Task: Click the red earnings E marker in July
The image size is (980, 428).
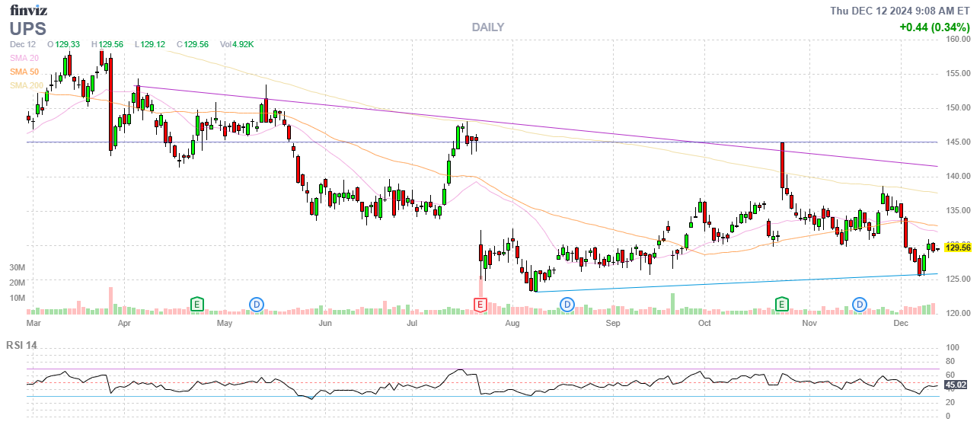Action: pos(480,305)
